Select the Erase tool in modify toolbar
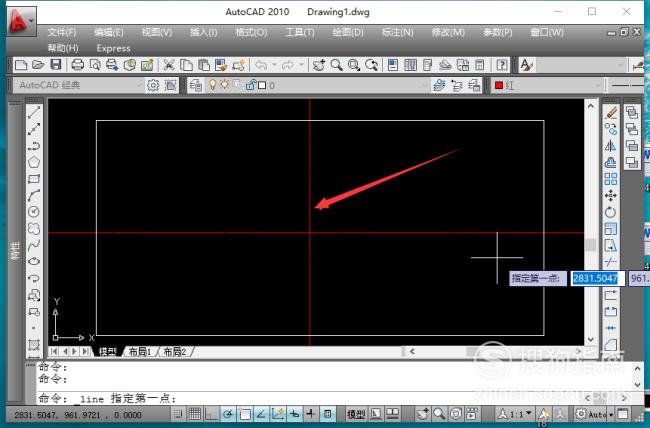650x428 pixels. (611, 112)
